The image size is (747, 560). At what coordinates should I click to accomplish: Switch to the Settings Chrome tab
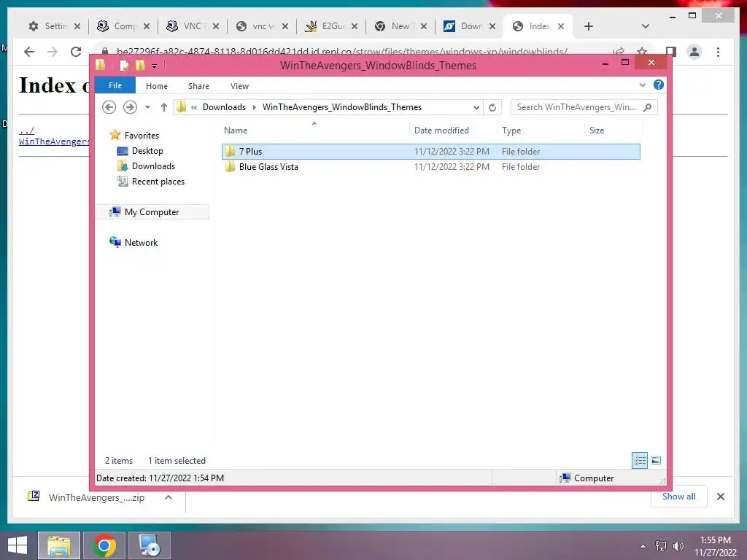[x=54, y=26]
